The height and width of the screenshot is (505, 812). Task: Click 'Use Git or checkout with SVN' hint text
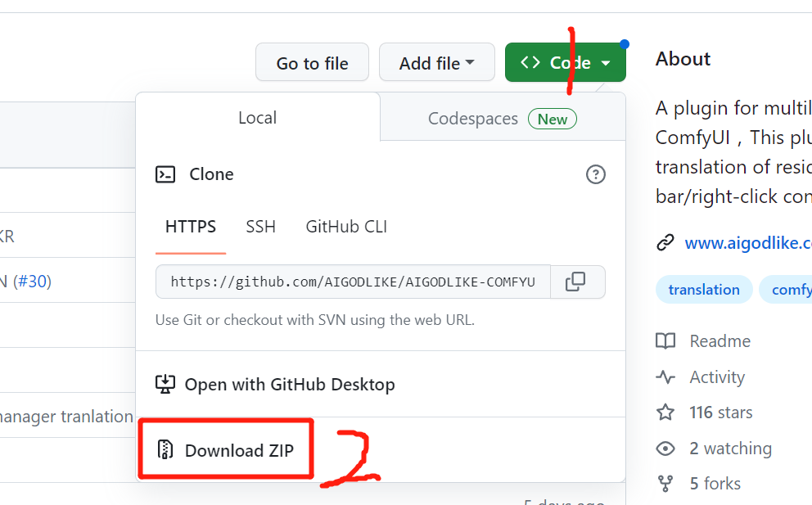coord(315,319)
